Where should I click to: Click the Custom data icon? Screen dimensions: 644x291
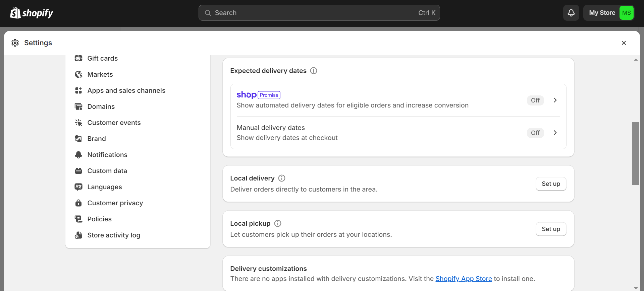click(x=78, y=171)
